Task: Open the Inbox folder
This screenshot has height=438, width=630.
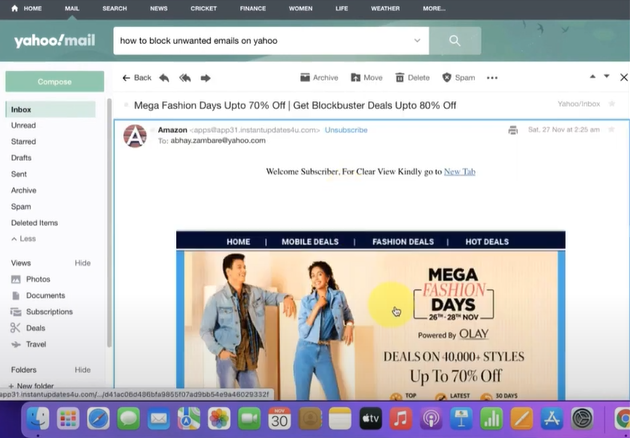Action: coord(51,109)
